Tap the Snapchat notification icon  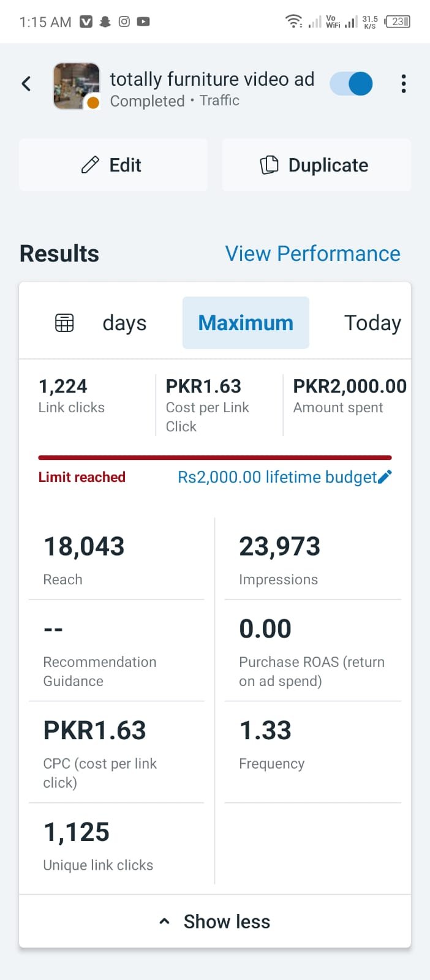(105, 22)
